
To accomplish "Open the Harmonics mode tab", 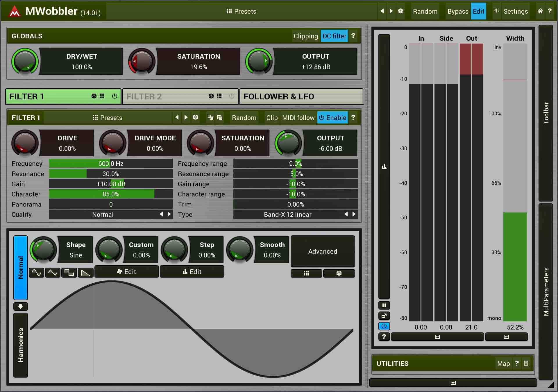I will [x=21, y=345].
